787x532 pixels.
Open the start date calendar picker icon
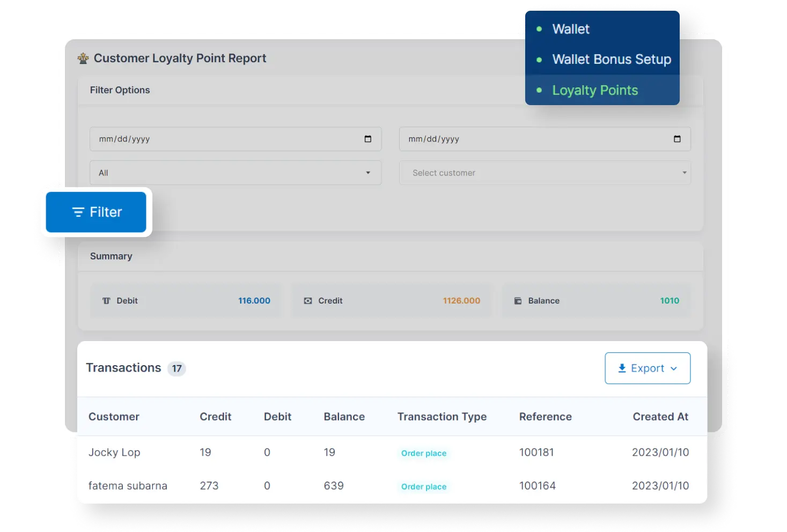coord(368,138)
